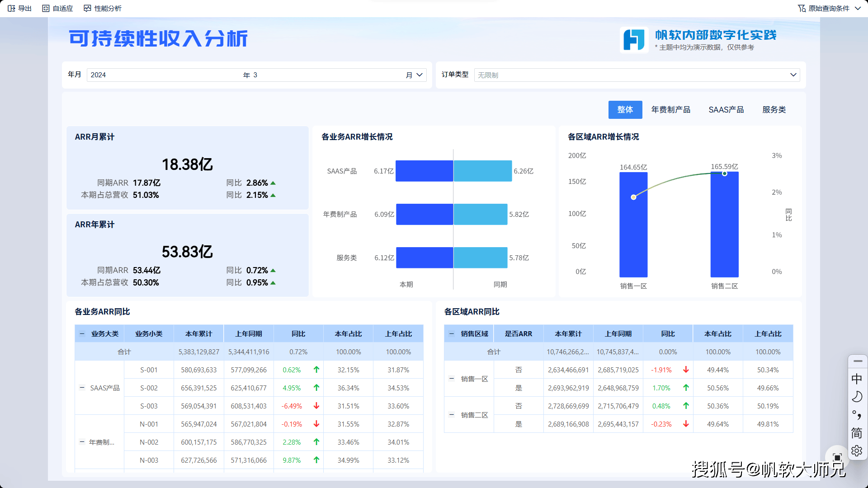
Task: Click the adaptive layout (自适应) icon
Action: click(x=46, y=8)
